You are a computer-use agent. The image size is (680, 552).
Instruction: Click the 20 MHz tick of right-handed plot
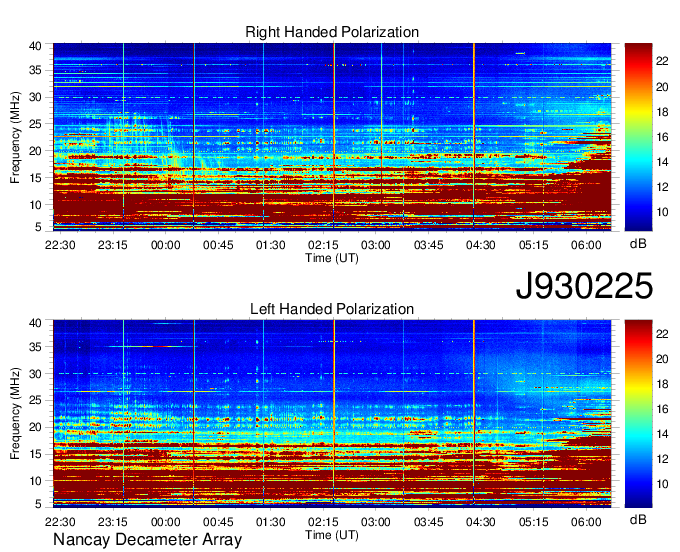pos(35,151)
